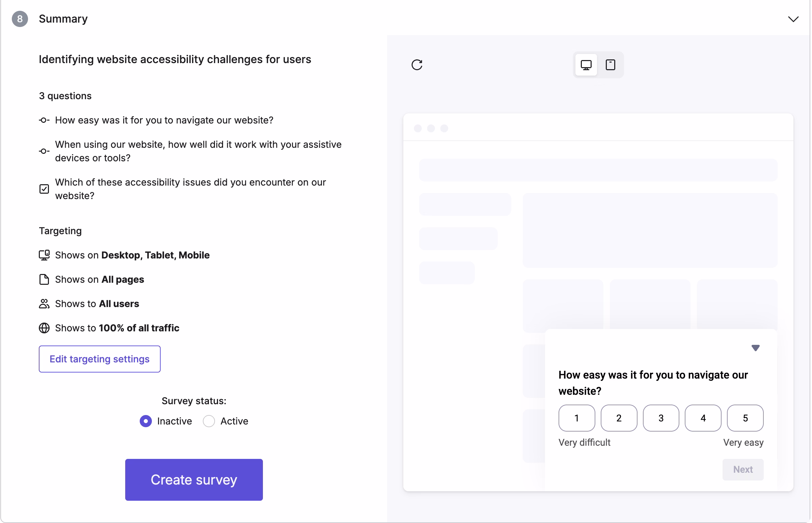Choose rating 2 in survey preview
The image size is (812, 523).
tap(619, 418)
